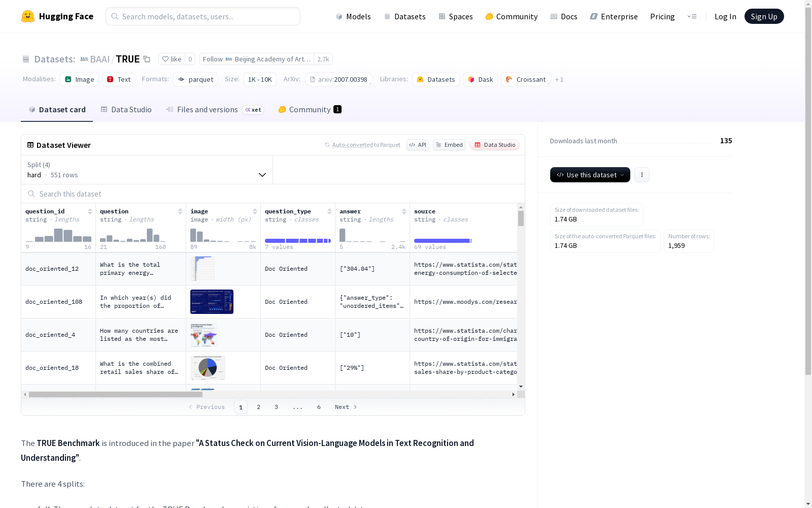Follow Beijing Academy of Art organization
Viewport: 812px width, 508px height.
click(x=257, y=59)
